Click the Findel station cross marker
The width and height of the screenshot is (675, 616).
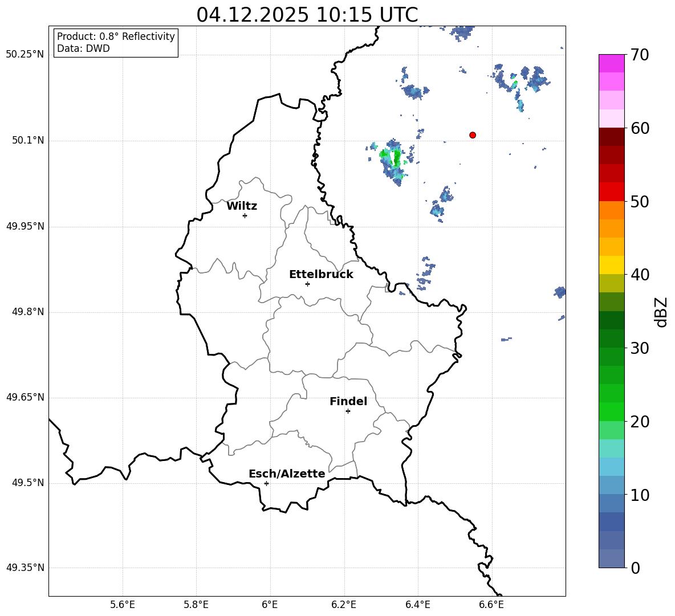348,411
